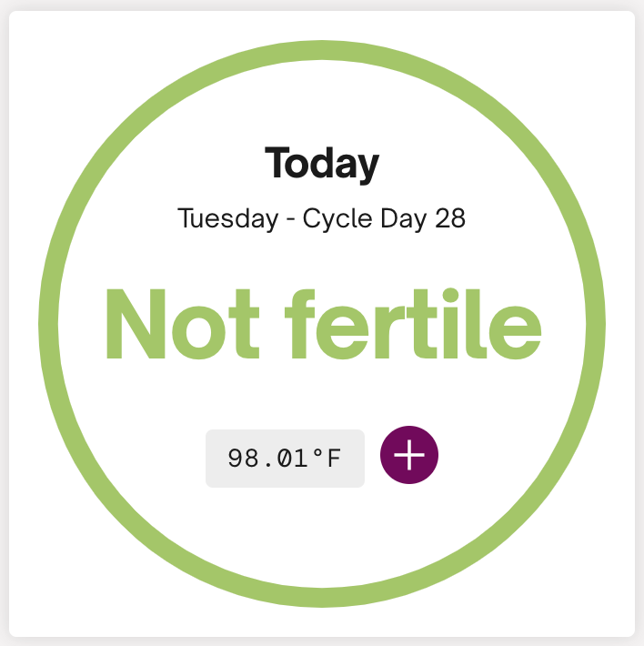Click the 98.01°F temperature field

click(285, 458)
